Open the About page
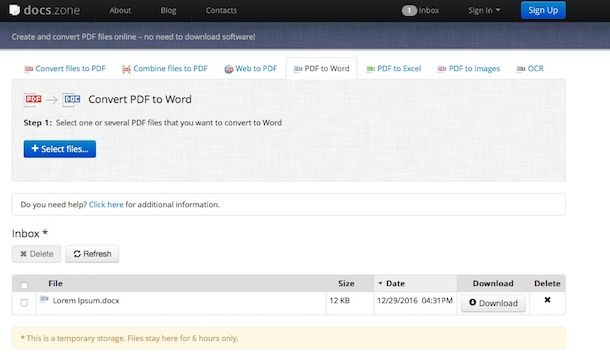The image size is (610, 364). (120, 10)
